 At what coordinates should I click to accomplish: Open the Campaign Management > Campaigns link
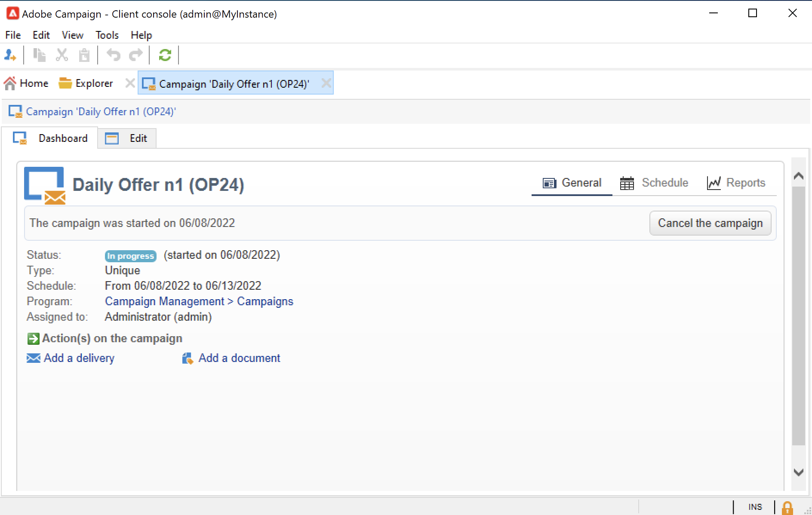tap(199, 301)
